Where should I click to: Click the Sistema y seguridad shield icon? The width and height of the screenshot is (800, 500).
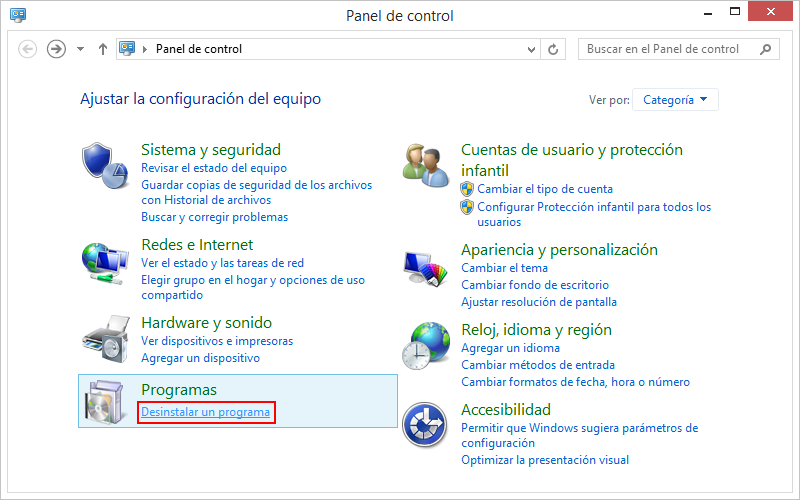pyautogui.click(x=105, y=166)
